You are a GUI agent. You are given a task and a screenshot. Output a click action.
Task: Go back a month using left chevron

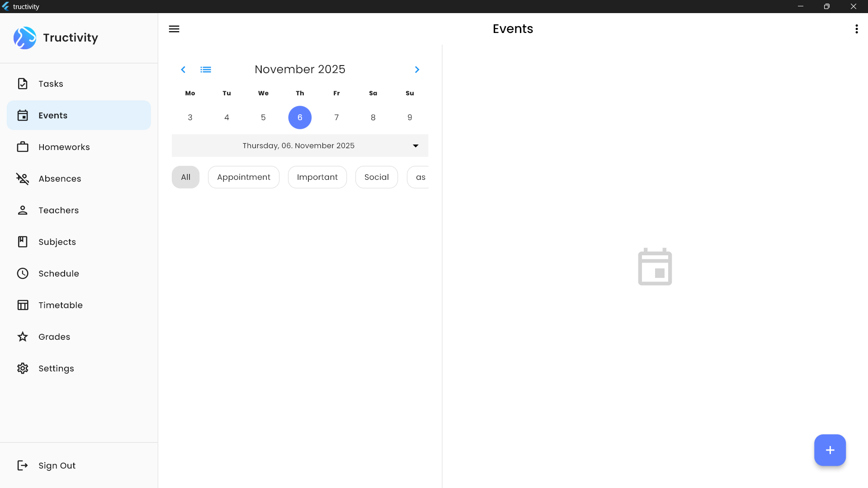[183, 69]
